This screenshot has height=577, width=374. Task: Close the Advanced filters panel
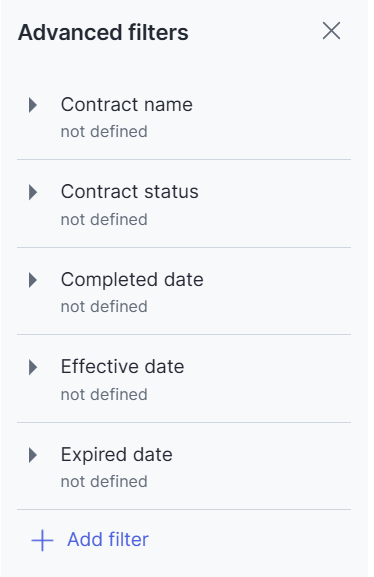[x=331, y=31]
